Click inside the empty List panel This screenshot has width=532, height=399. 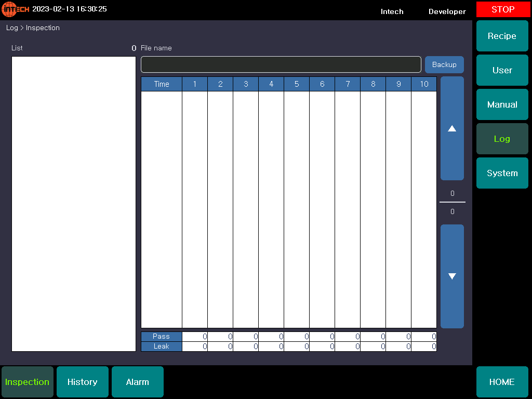(x=74, y=204)
